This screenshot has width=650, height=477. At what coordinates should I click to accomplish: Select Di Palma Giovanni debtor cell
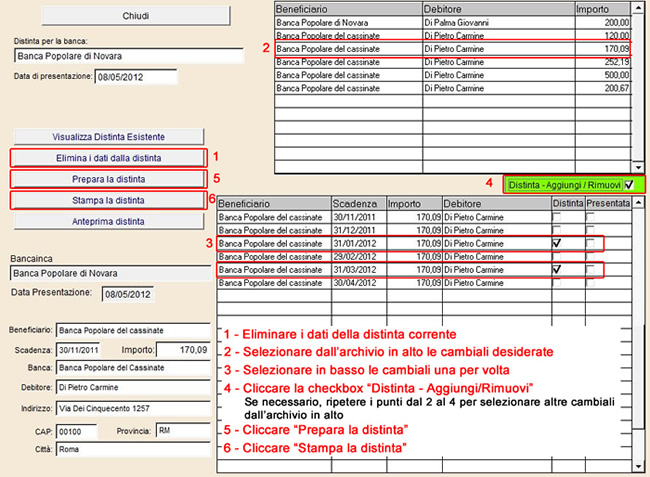click(498, 22)
